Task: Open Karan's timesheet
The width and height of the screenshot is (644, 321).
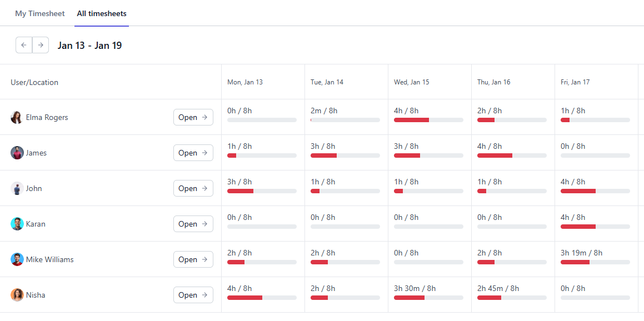Action: 193,224
